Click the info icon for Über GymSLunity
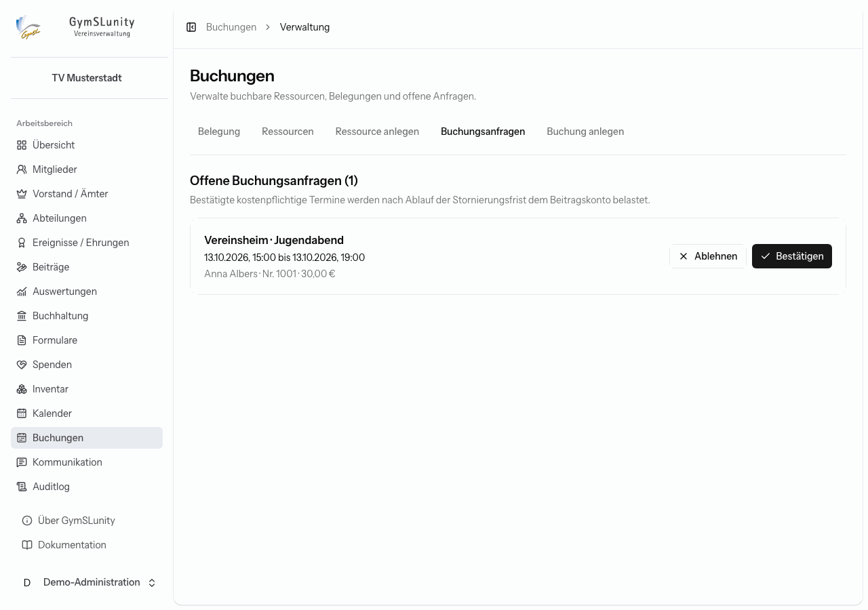This screenshot has width=868, height=610. [x=27, y=521]
